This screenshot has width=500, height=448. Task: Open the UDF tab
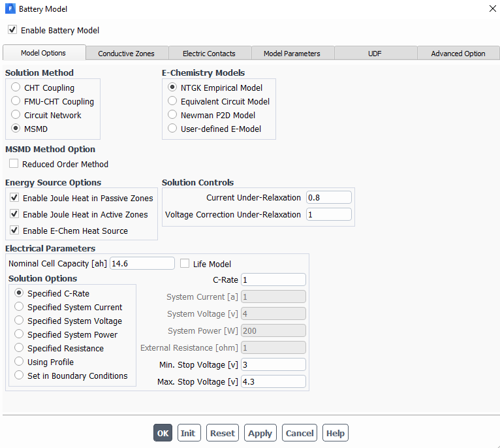coord(375,54)
